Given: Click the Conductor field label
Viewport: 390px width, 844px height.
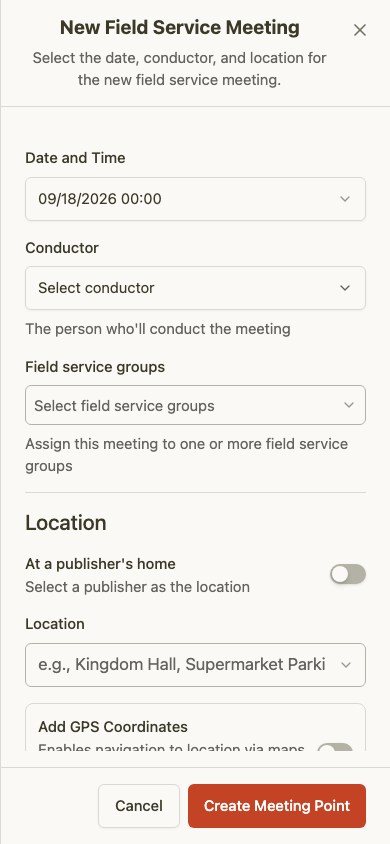Looking at the screenshot, I should [62, 248].
